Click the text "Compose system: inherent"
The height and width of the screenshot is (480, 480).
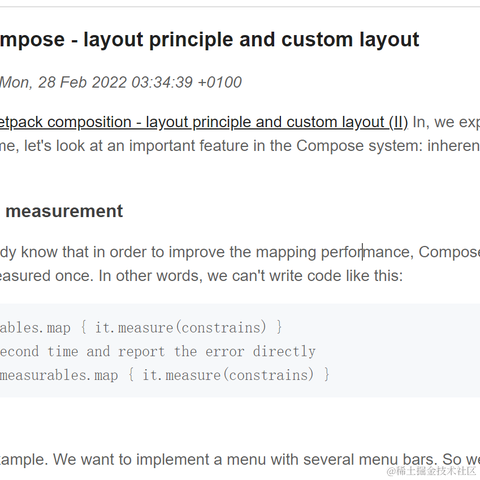(x=388, y=146)
